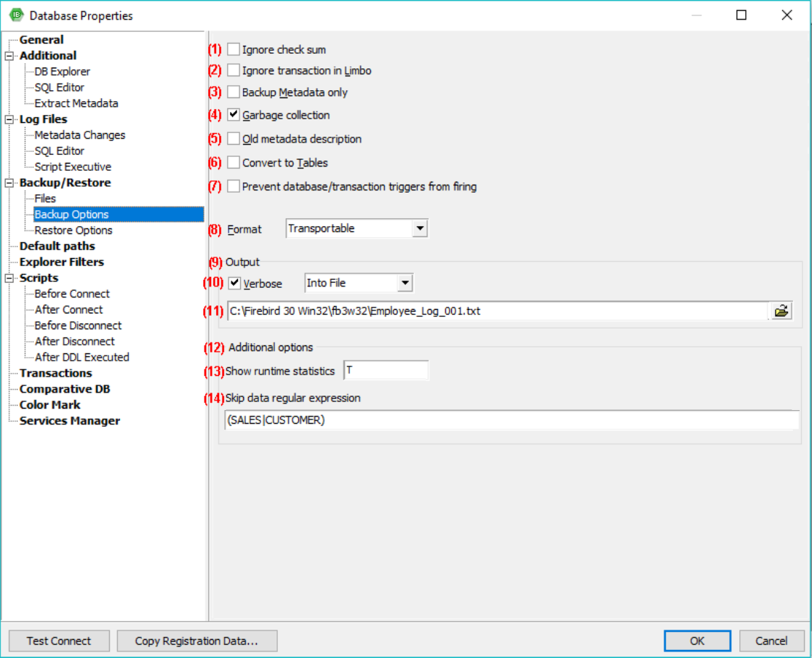This screenshot has height=658, width=812.
Task: Click the IBExpert icon in title bar
Action: (17, 15)
